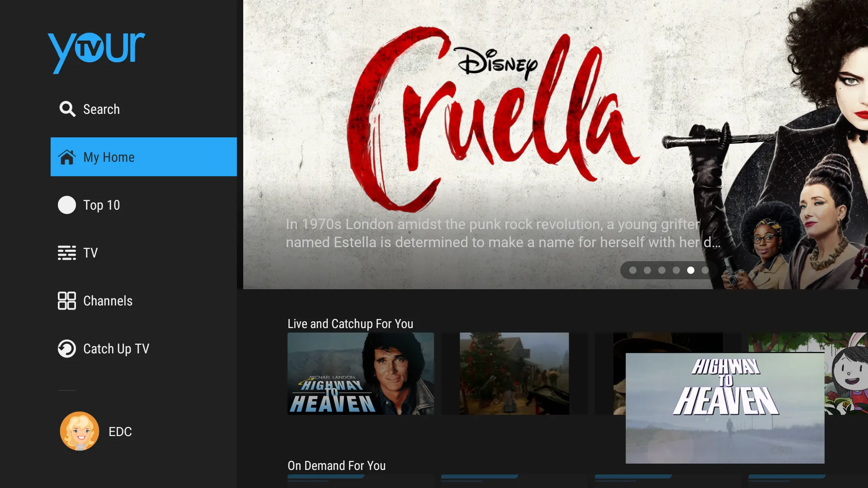Select the EDC user profile icon
Viewport: 868px width, 488px height.
(79, 432)
